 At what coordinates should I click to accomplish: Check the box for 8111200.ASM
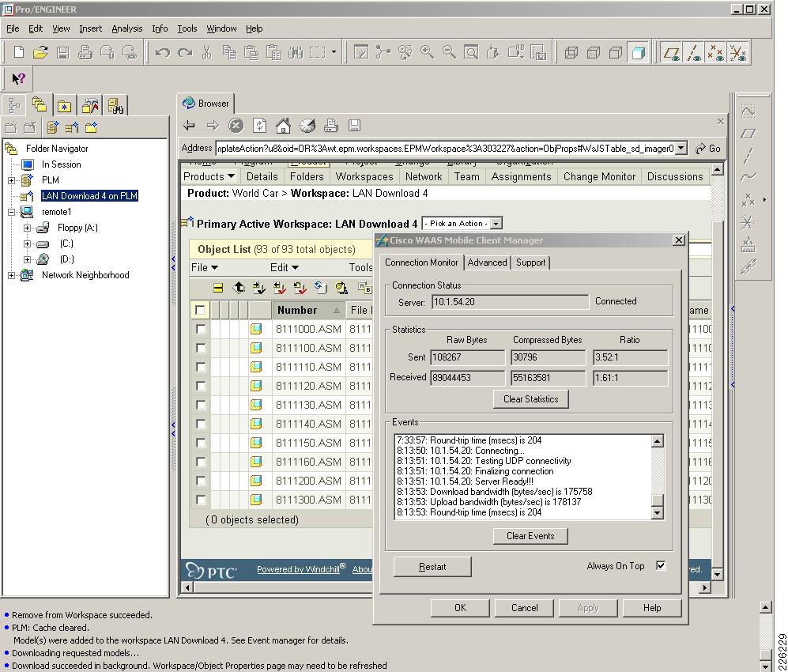[201, 481]
